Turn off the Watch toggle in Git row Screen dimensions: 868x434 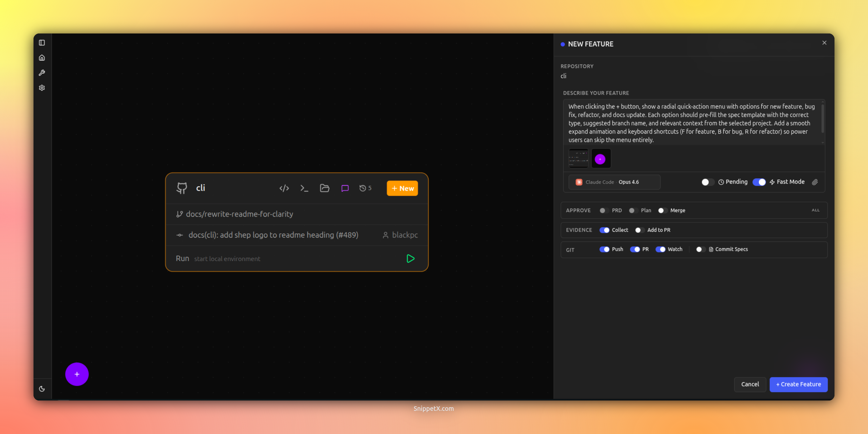pyautogui.click(x=661, y=250)
